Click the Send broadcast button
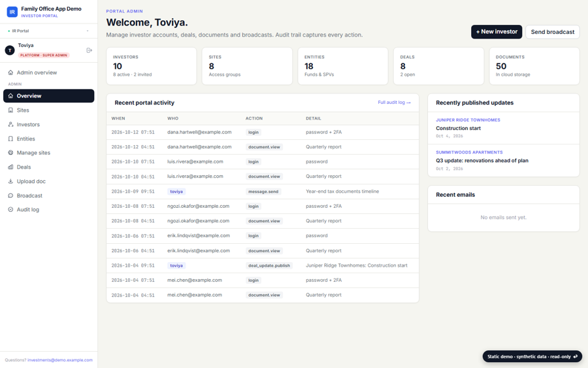The image size is (588, 368). pyautogui.click(x=552, y=32)
